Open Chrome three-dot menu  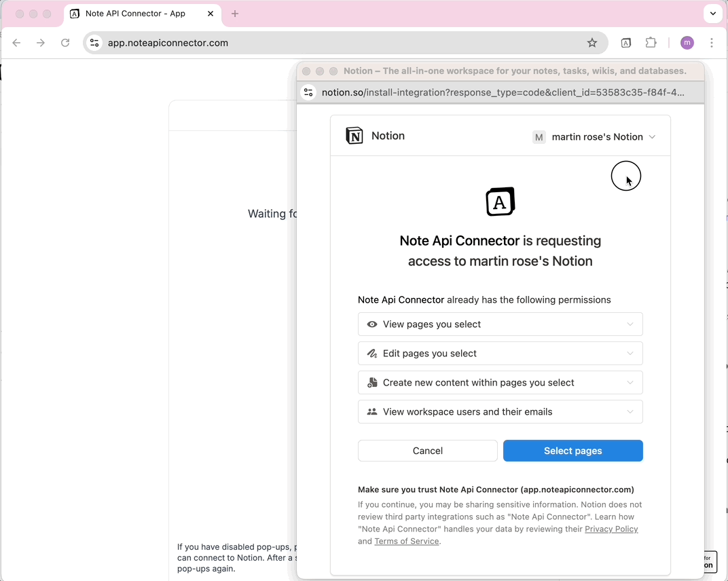pos(712,43)
